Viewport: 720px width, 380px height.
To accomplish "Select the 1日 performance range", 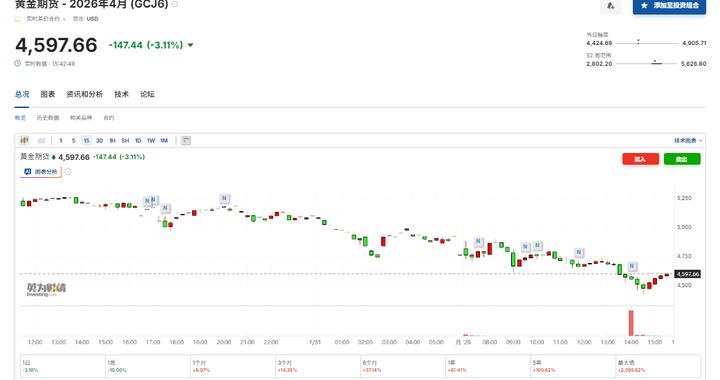I will [63, 366].
